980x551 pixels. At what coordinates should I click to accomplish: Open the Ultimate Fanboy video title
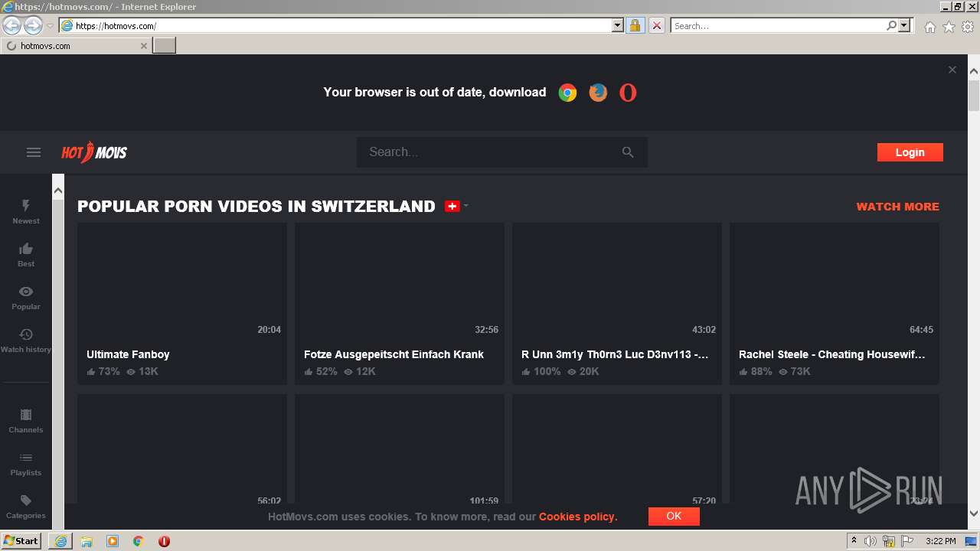point(128,354)
